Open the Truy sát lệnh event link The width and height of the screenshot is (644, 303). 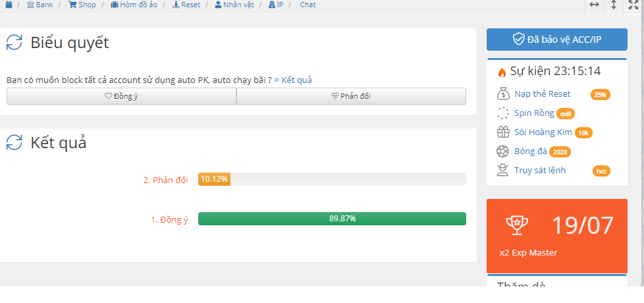[x=540, y=170]
